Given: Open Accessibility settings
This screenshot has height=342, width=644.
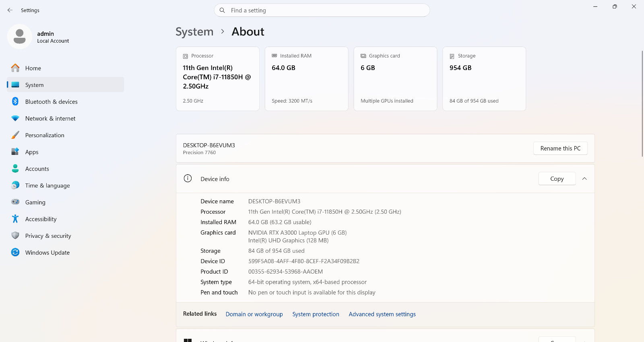Looking at the screenshot, I should 66,219.
